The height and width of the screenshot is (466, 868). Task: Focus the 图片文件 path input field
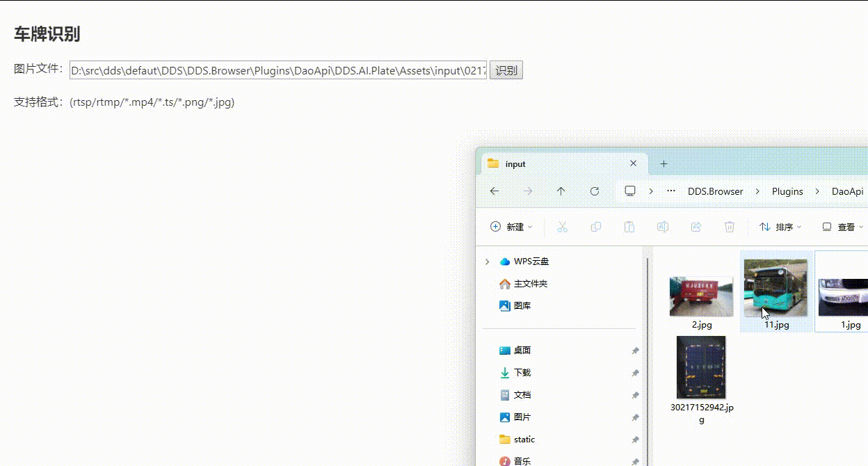coord(278,70)
